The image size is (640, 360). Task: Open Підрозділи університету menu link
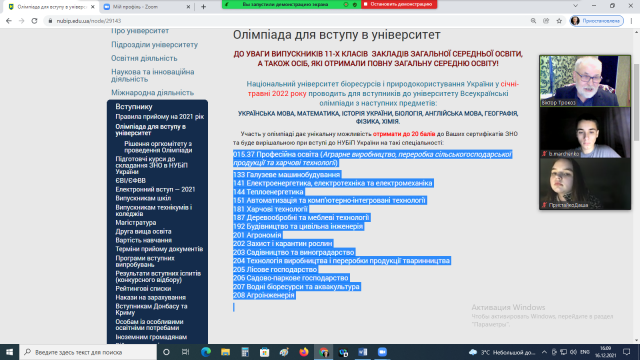[x=154, y=44]
